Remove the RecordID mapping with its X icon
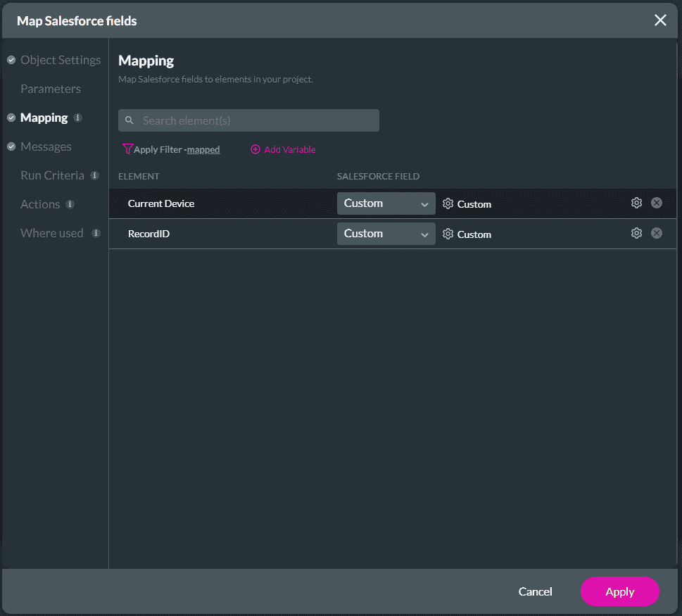The image size is (682, 616). point(656,232)
